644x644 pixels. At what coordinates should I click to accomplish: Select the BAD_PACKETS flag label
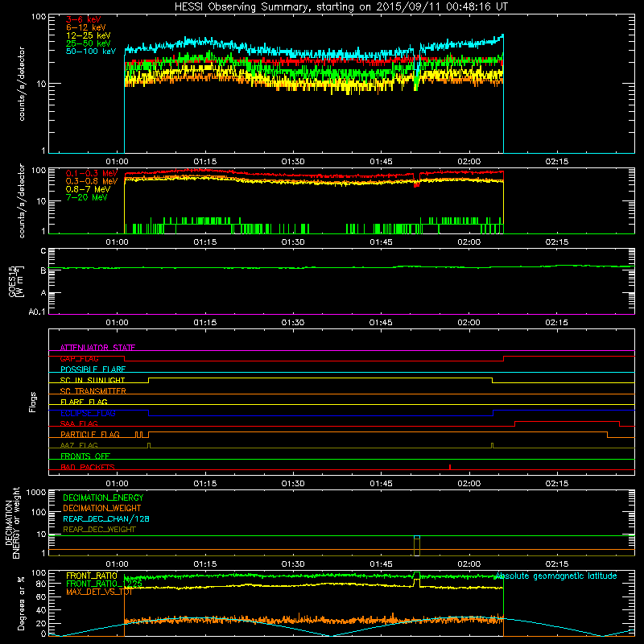tap(88, 467)
